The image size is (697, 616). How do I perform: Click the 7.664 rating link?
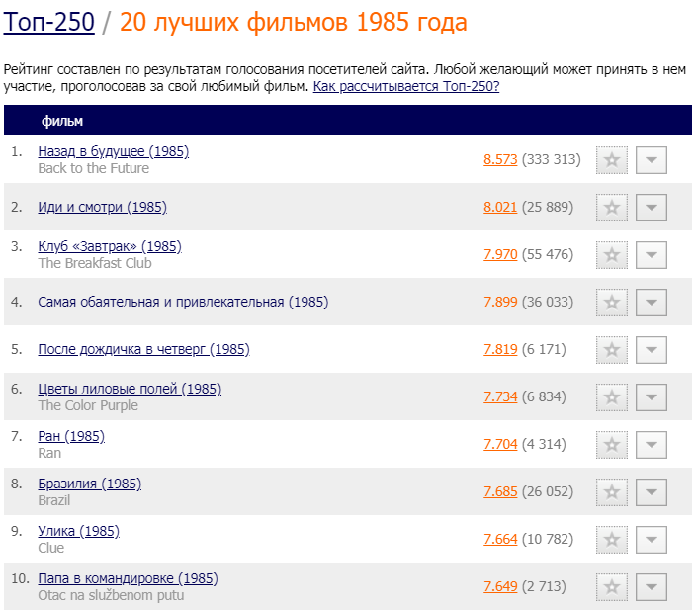coord(500,540)
